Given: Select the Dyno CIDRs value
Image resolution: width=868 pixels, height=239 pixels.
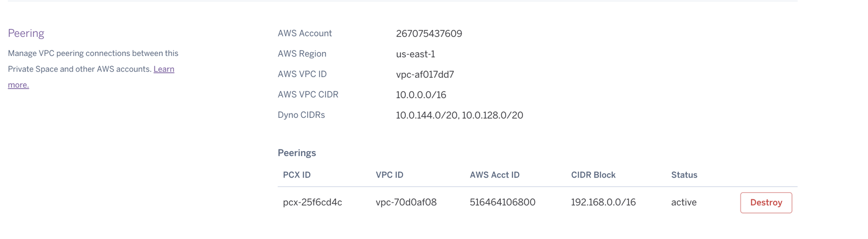Looking at the screenshot, I should 459,115.
